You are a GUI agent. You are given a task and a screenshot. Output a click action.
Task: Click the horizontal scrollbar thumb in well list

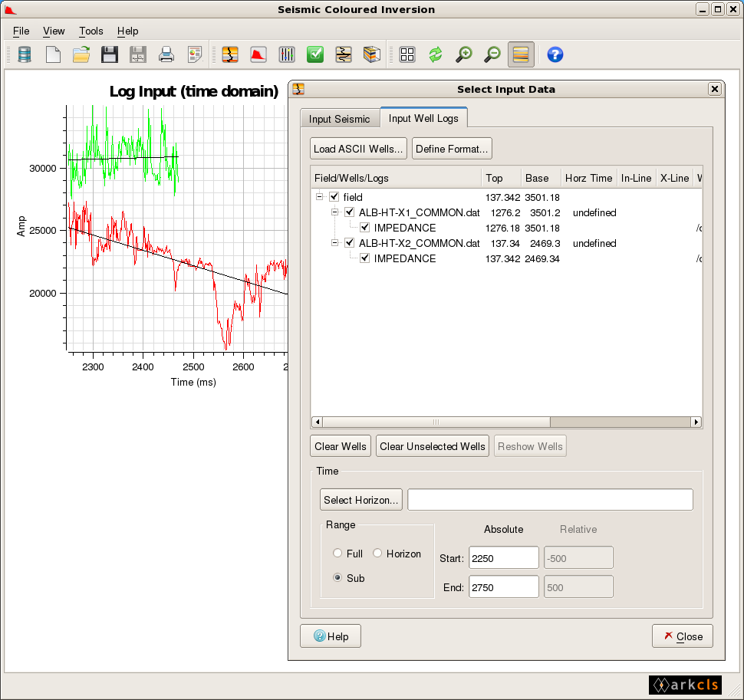[436, 422]
